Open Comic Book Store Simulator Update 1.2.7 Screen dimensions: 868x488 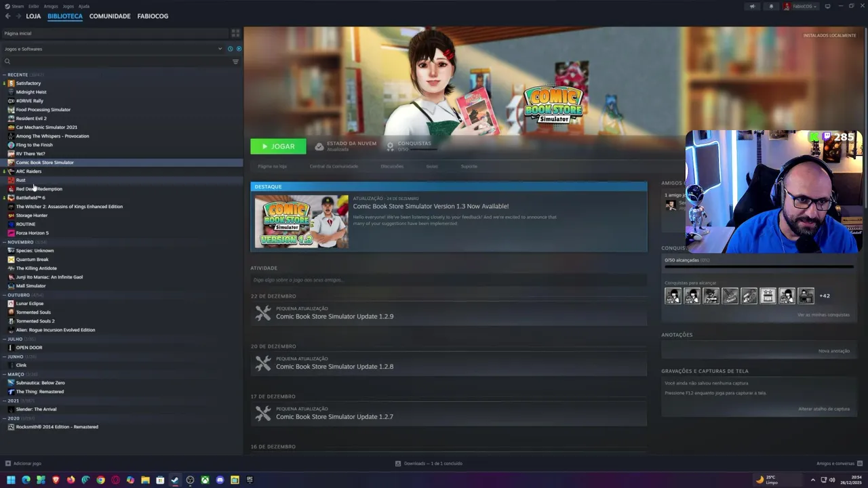pyautogui.click(x=334, y=417)
